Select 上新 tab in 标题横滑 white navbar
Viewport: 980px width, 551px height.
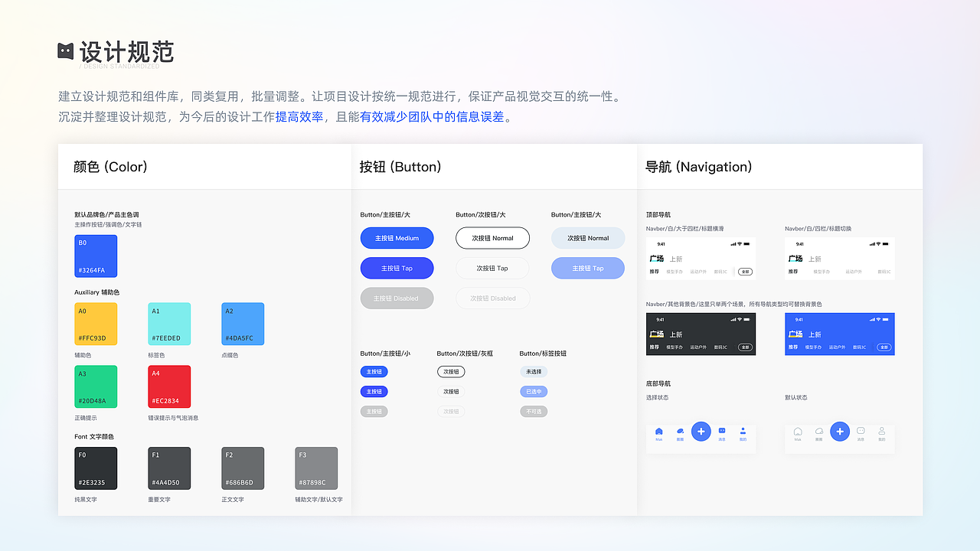click(676, 259)
